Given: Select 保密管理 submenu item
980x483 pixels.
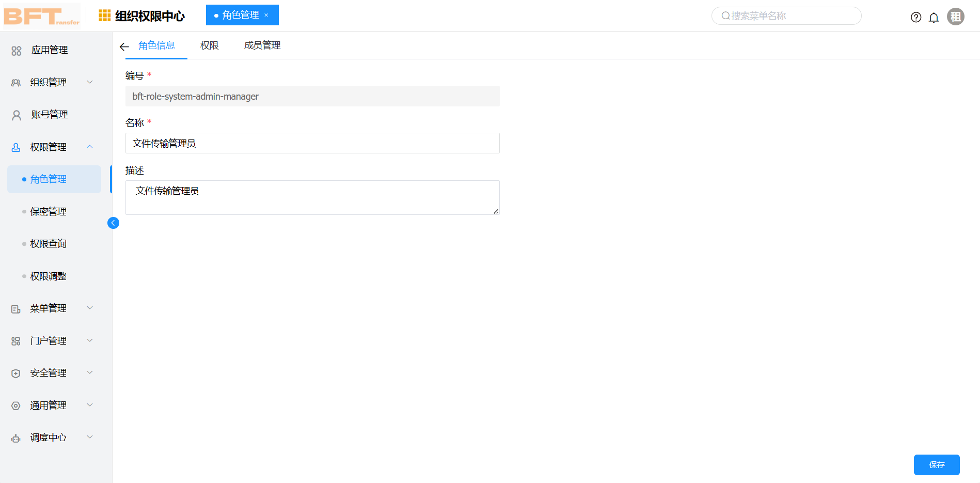Looking at the screenshot, I should click(x=49, y=212).
